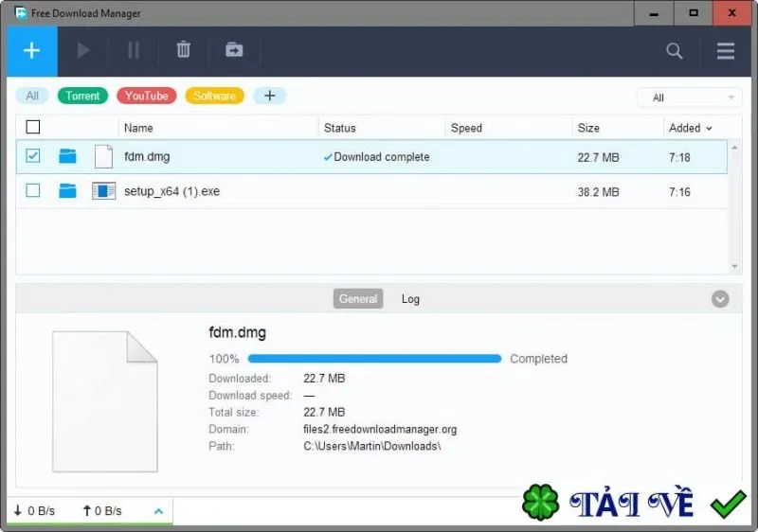The width and height of the screenshot is (758, 532).
Task: Click the fdm.dmg file type icon
Action: [103, 156]
